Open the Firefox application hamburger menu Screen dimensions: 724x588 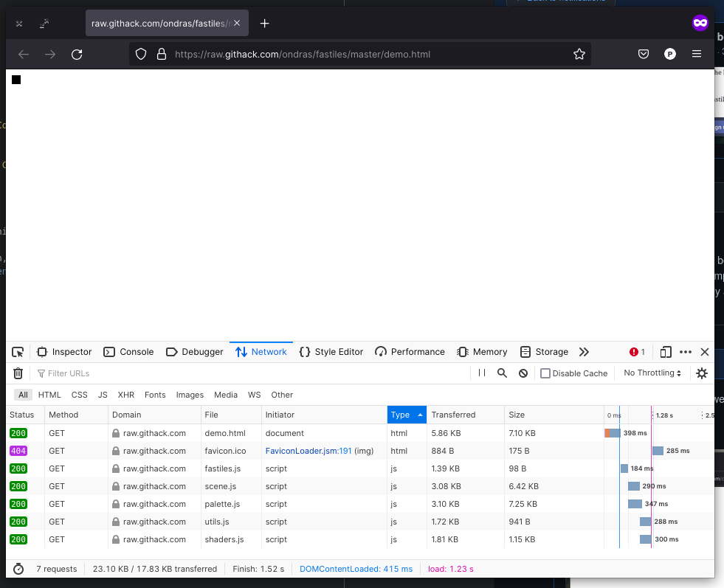click(696, 53)
